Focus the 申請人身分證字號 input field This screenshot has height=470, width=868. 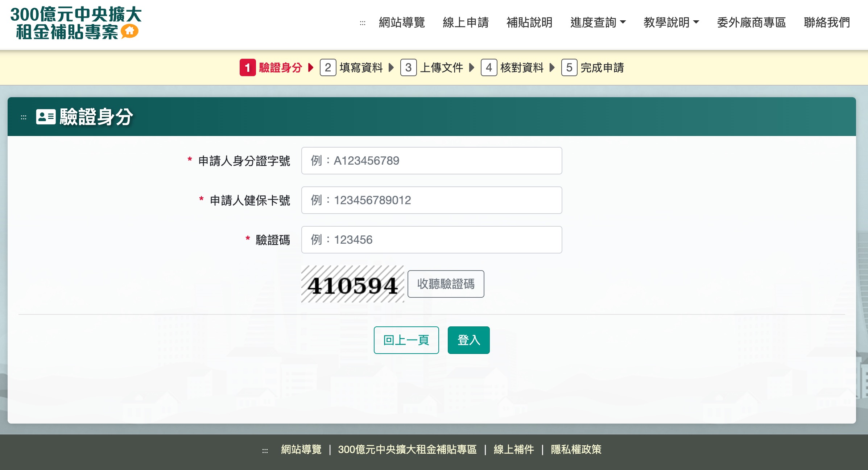point(431,161)
